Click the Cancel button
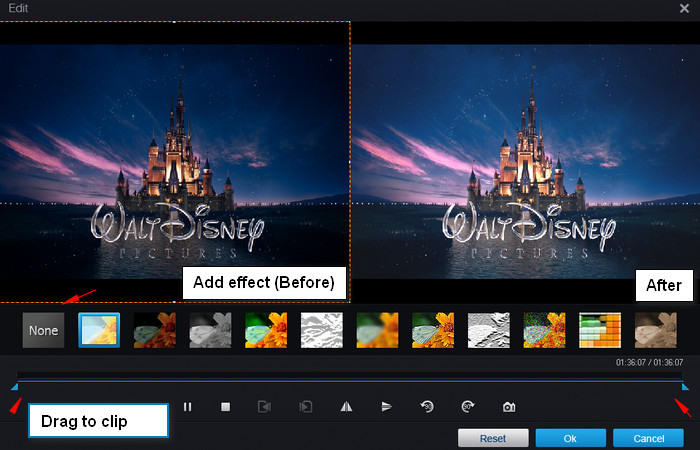 click(648, 438)
